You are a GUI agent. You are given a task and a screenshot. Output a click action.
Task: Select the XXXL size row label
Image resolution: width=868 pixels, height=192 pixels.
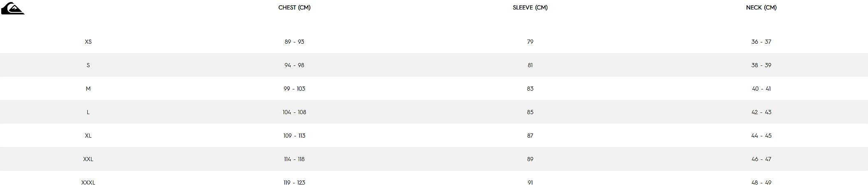(x=88, y=183)
